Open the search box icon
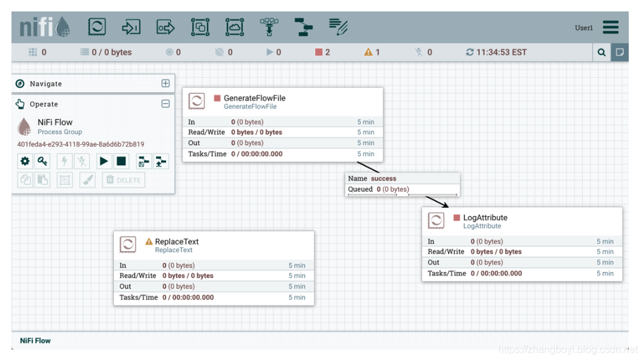 (601, 52)
